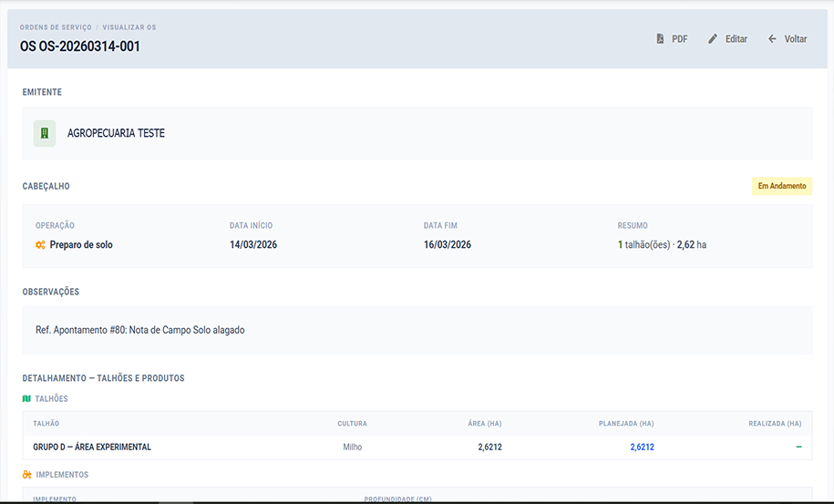Click the start date 14/03/2026

pyautogui.click(x=253, y=245)
